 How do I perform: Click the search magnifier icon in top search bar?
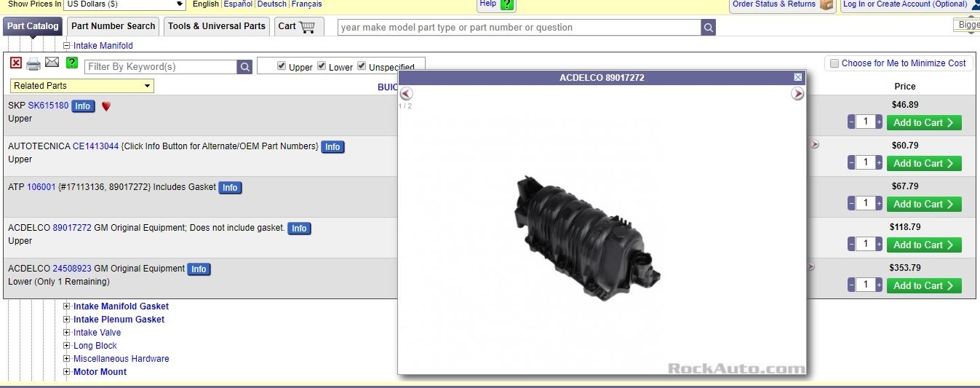click(709, 28)
